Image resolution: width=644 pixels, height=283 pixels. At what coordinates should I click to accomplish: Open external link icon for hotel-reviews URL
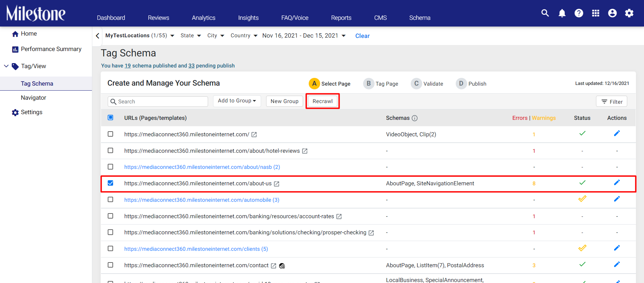[x=305, y=151]
